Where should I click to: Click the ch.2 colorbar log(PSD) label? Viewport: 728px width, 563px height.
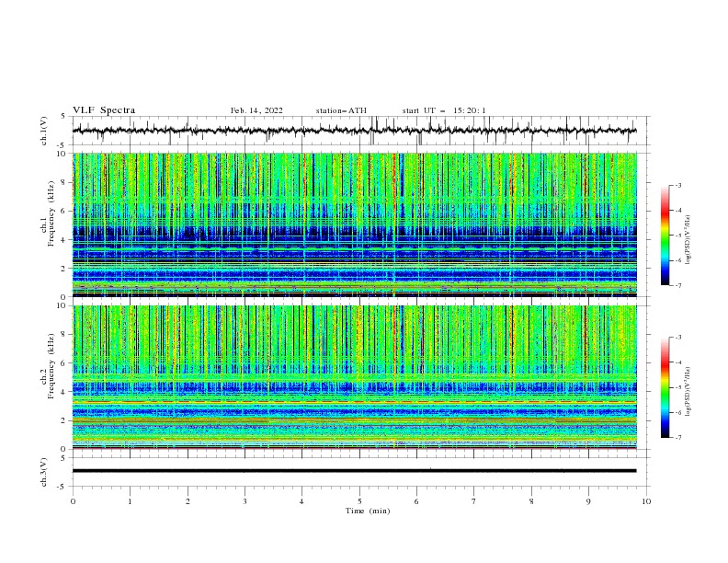[x=688, y=392]
